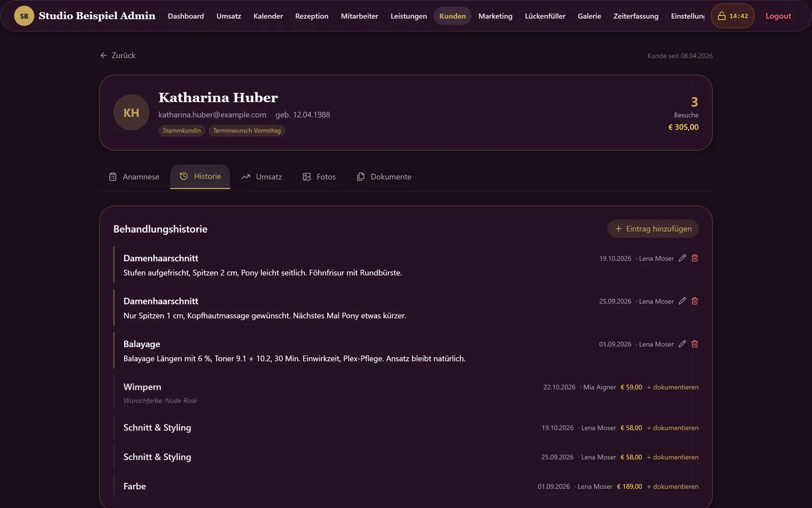Delete the 25.09.2026 Damenhaarschnitt entry trash icon
The image size is (812, 508).
(x=695, y=301)
